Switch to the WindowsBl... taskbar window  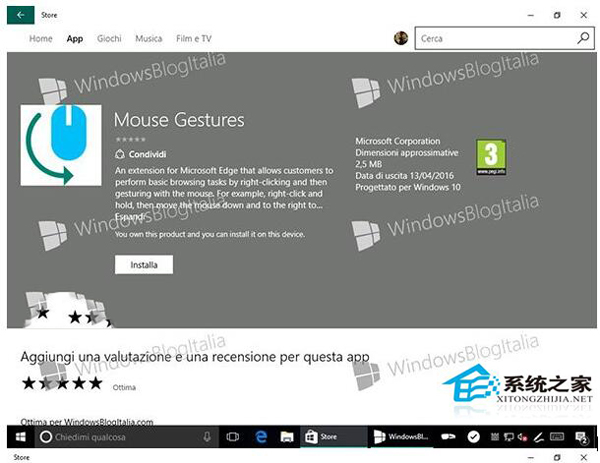401,437
